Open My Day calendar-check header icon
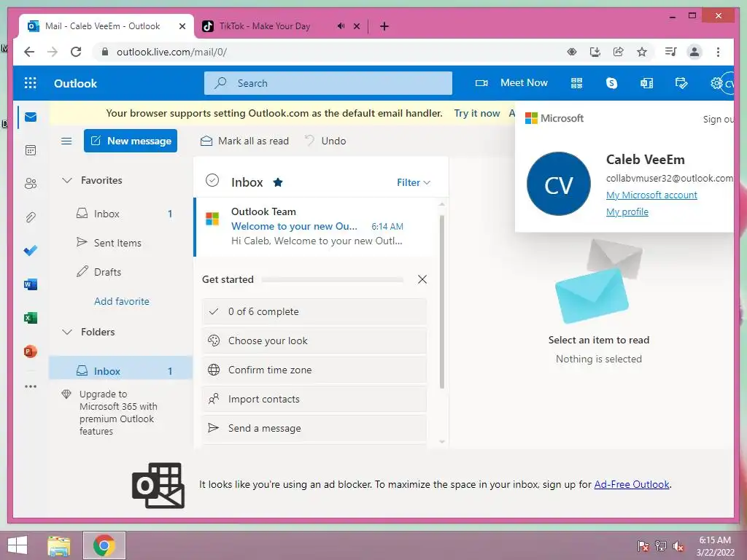 [x=681, y=83]
